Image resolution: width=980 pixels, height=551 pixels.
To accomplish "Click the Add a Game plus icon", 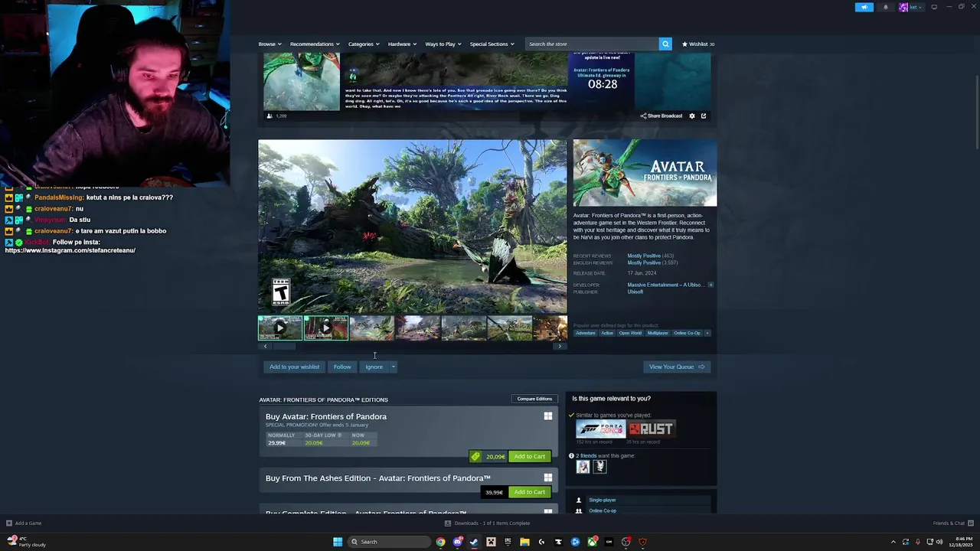I will coord(9,523).
